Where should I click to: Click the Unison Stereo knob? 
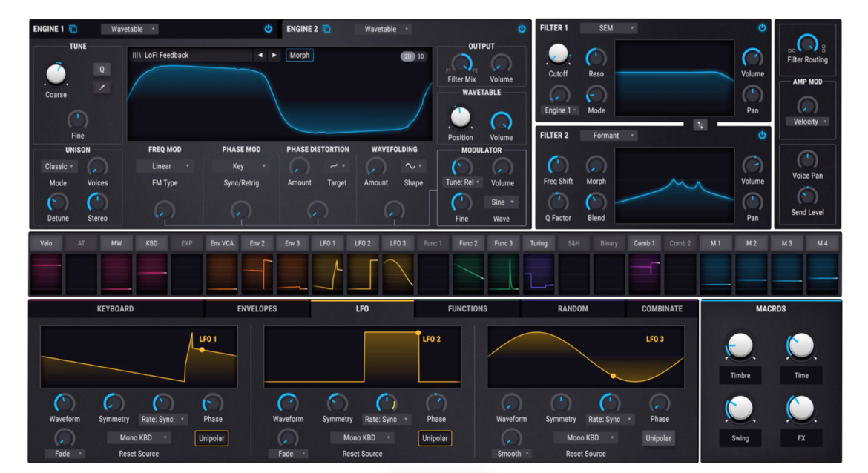coord(97,202)
